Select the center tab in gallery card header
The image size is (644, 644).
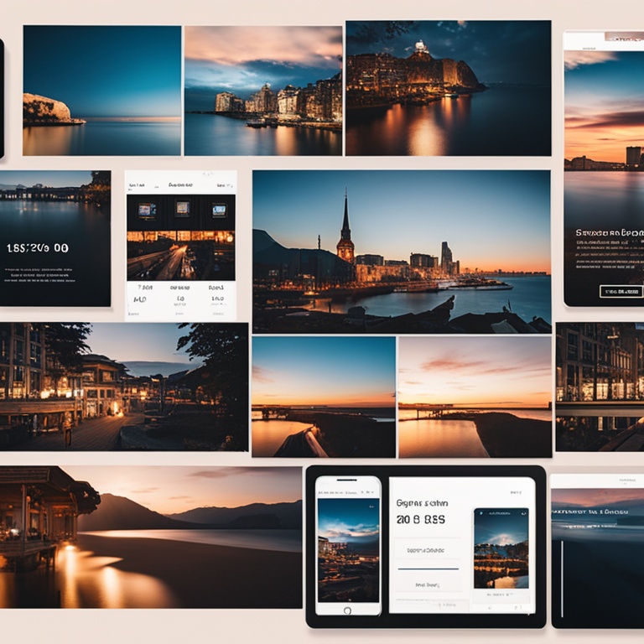coord(180,184)
